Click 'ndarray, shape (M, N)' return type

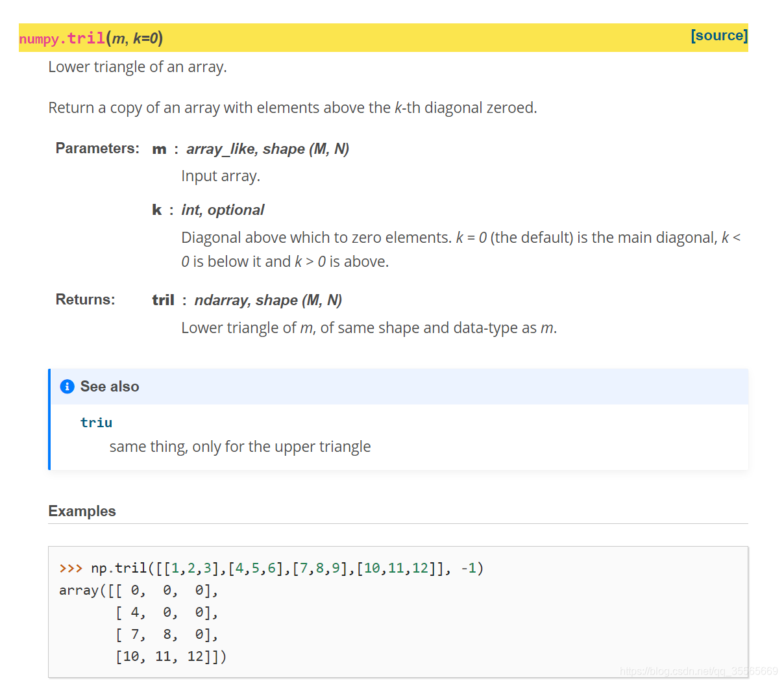[x=268, y=300]
